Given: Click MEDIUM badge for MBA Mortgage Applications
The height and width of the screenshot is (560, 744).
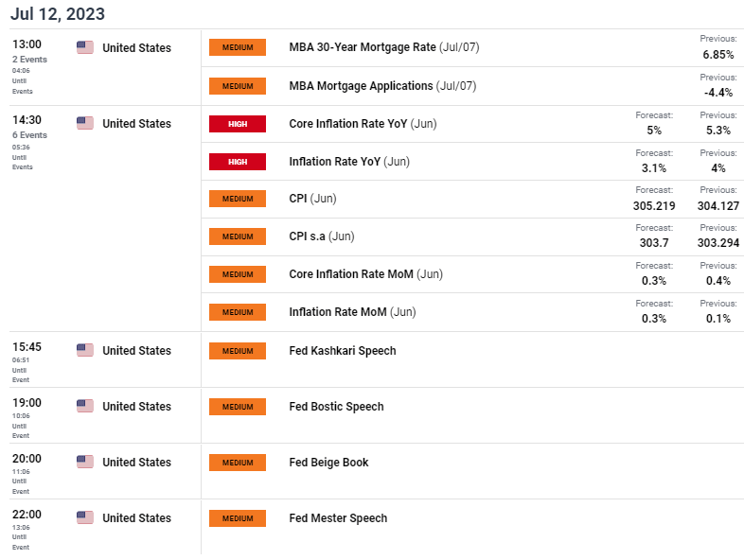Looking at the screenshot, I should click(238, 86).
